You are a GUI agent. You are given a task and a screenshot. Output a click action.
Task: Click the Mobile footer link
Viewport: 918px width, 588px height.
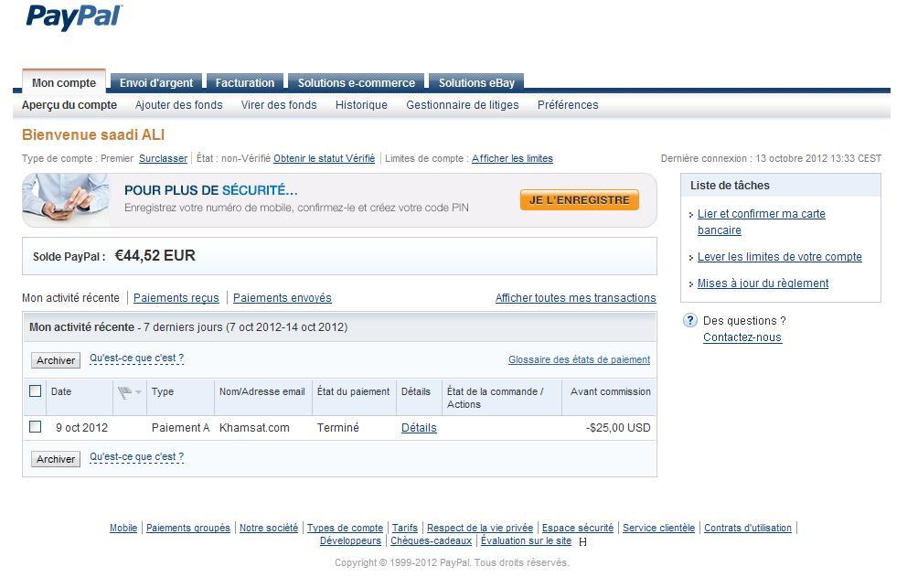(123, 528)
